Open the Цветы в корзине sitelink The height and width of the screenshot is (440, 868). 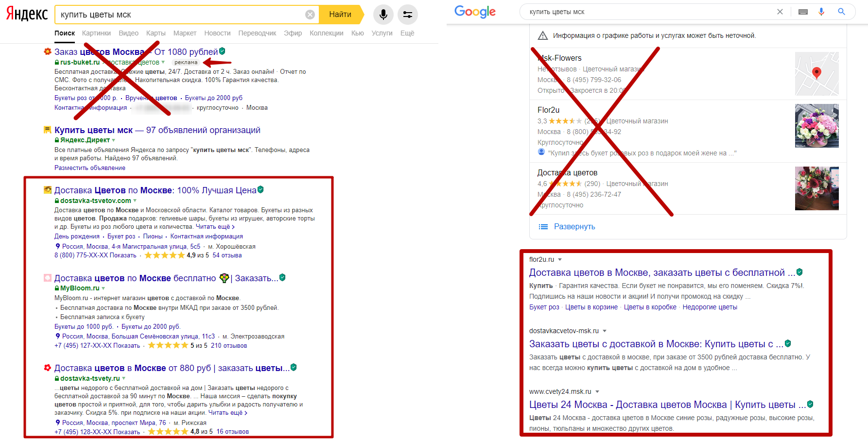(591, 307)
